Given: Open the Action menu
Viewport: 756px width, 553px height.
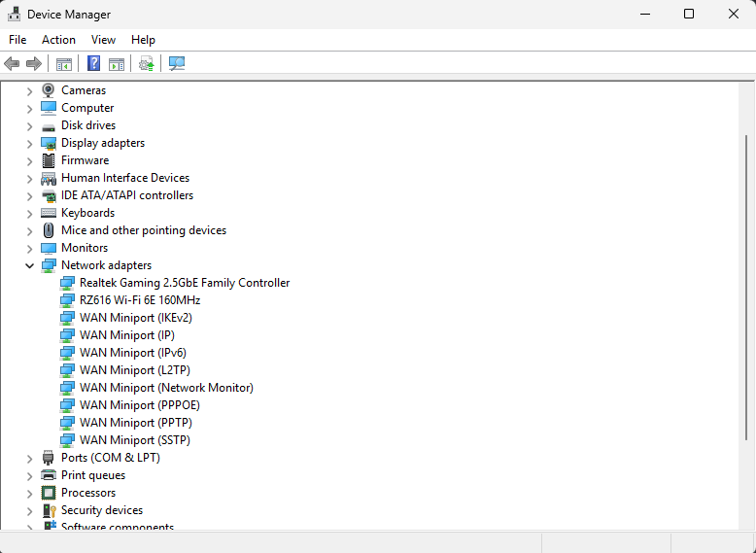Looking at the screenshot, I should pos(59,40).
